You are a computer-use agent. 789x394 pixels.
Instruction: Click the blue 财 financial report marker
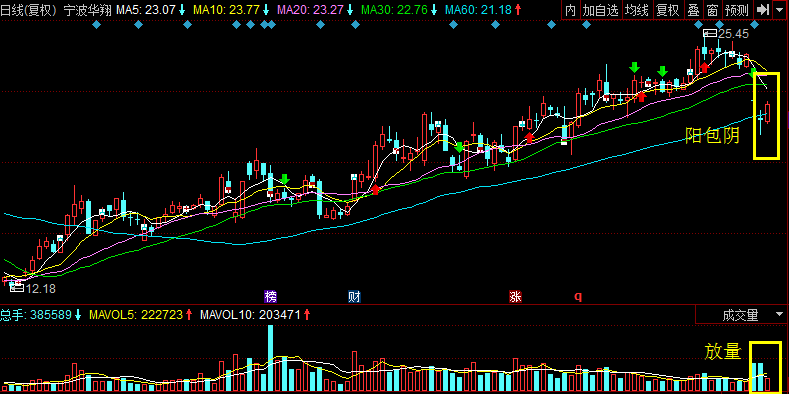(354, 296)
